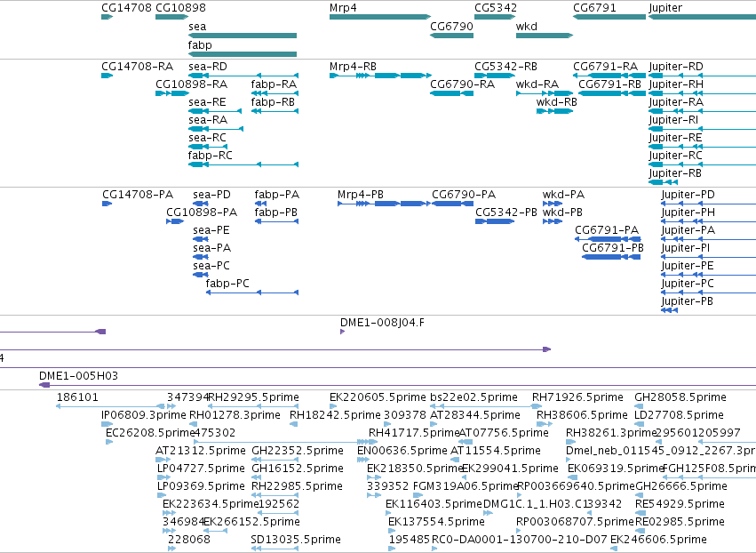Click the CG14708-RA transcript
The height and width of the screenshot is (553, 756).
tap(107, 76)
